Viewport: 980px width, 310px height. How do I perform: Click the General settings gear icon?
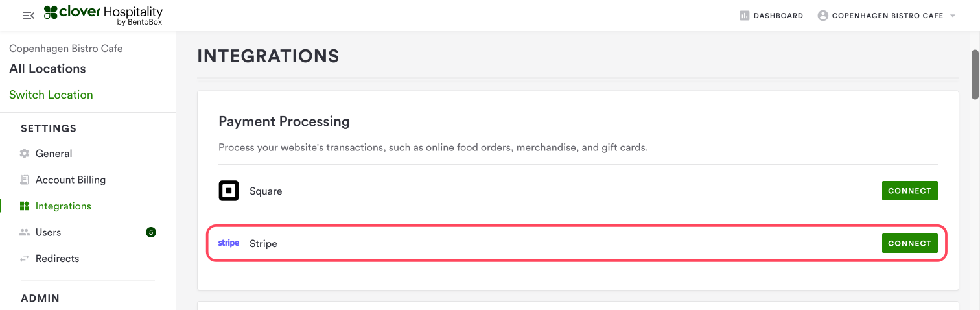25,154
